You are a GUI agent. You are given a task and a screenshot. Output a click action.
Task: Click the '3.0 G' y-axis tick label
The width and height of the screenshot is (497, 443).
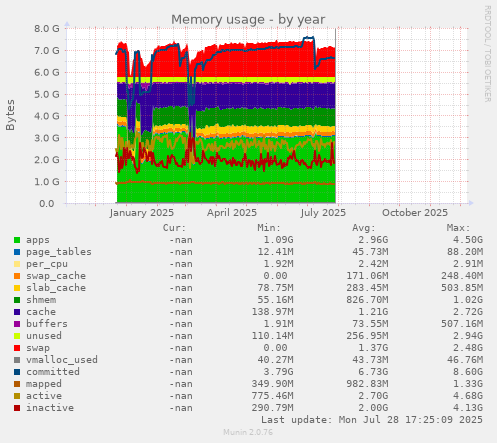coord(47,138)
